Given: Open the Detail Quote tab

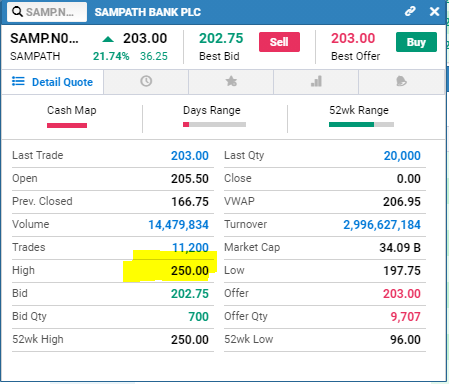Looking at the screenshot, I should tap(53, 82).
